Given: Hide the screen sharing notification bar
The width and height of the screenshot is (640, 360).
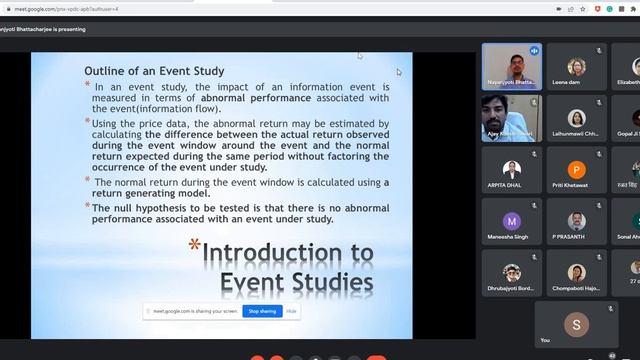Looking at the screenshot, I should click(291, 311).
